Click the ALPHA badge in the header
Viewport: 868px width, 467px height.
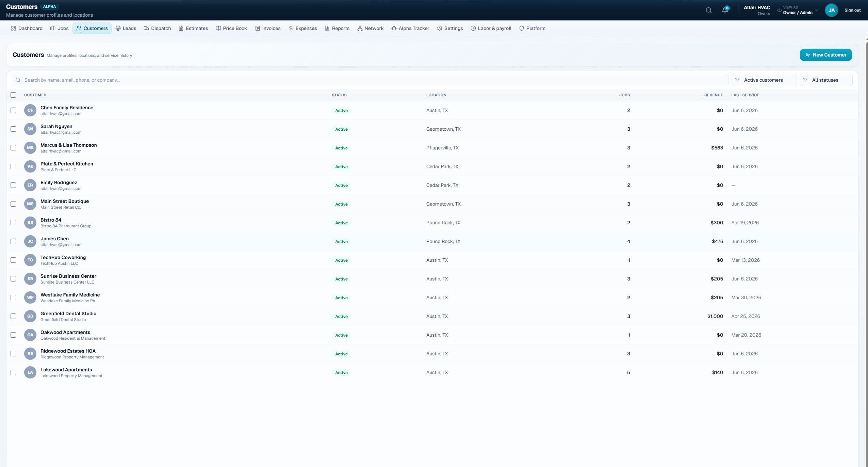(49, 6)
